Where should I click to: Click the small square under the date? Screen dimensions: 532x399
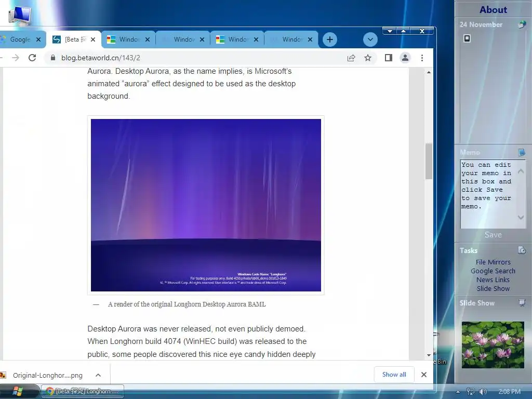467,38
